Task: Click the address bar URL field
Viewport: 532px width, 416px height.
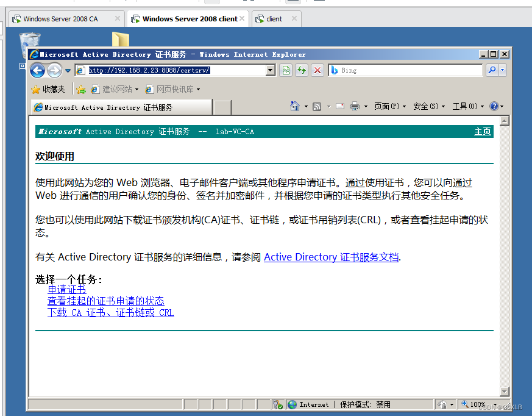Action: point(171,70)
